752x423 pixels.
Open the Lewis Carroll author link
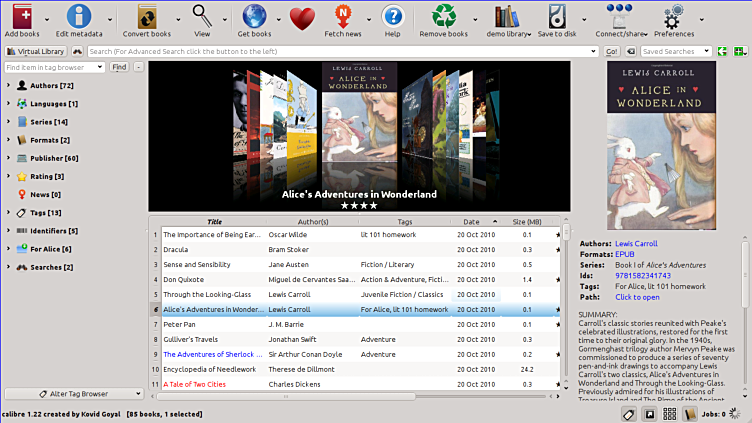pos(636,243)
